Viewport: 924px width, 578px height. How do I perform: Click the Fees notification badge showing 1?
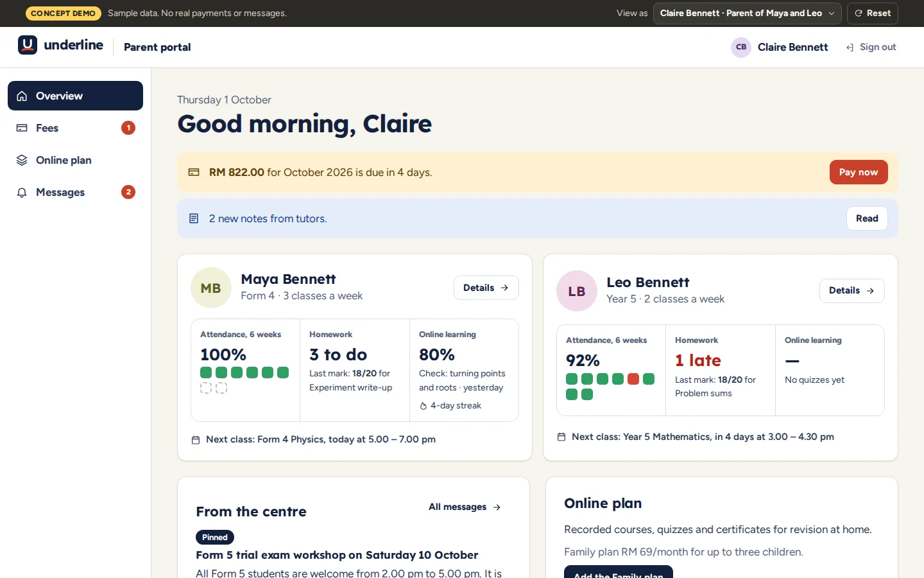(x=128, y=128)
